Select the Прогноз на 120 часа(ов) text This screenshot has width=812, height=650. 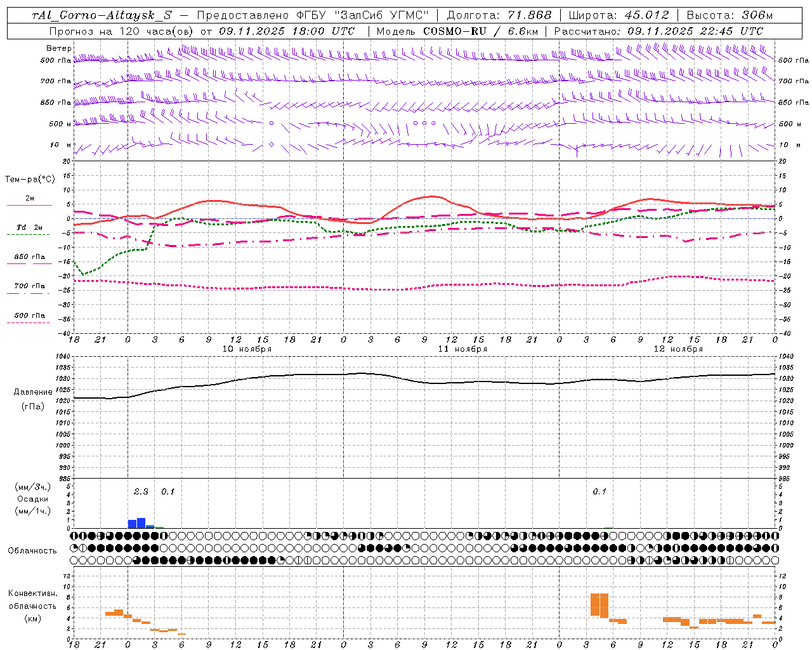click(x=121, y=31)
